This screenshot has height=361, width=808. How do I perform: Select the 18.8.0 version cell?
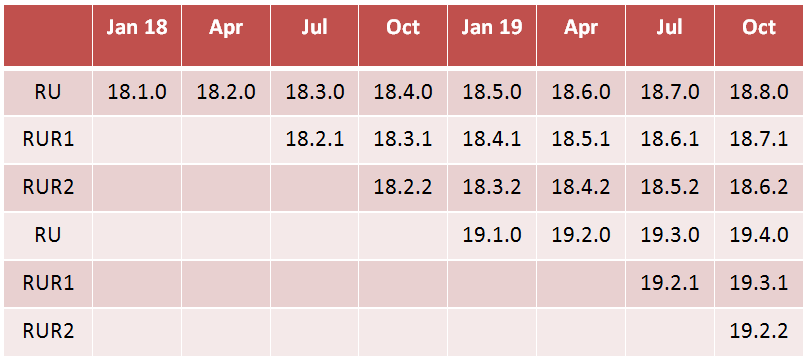[x=759, y=93]
